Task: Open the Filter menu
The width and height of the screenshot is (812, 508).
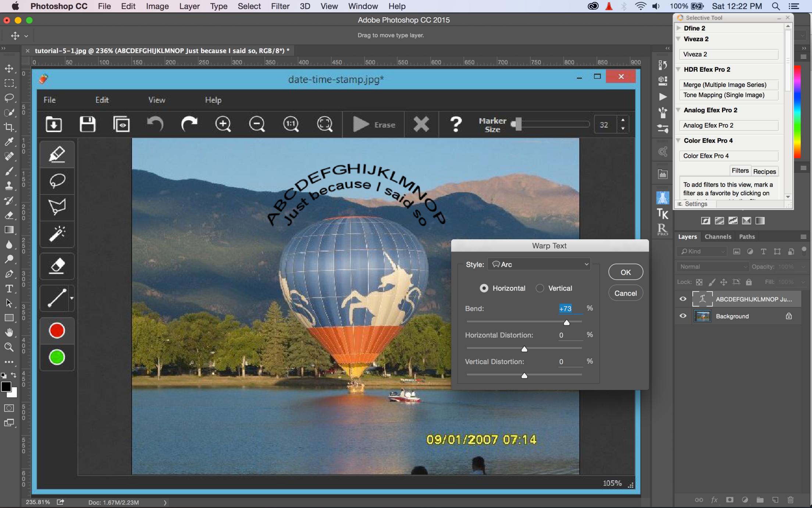Action: point(280,6)
